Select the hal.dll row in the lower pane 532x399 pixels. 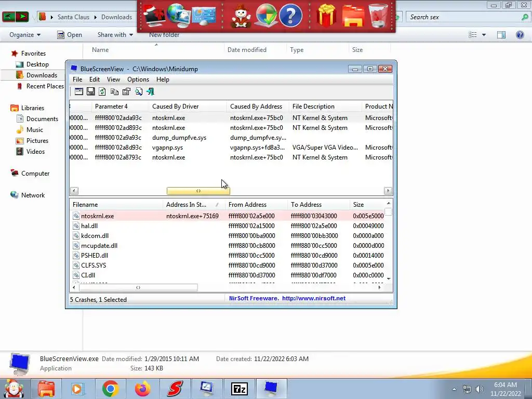coord(228,225)
